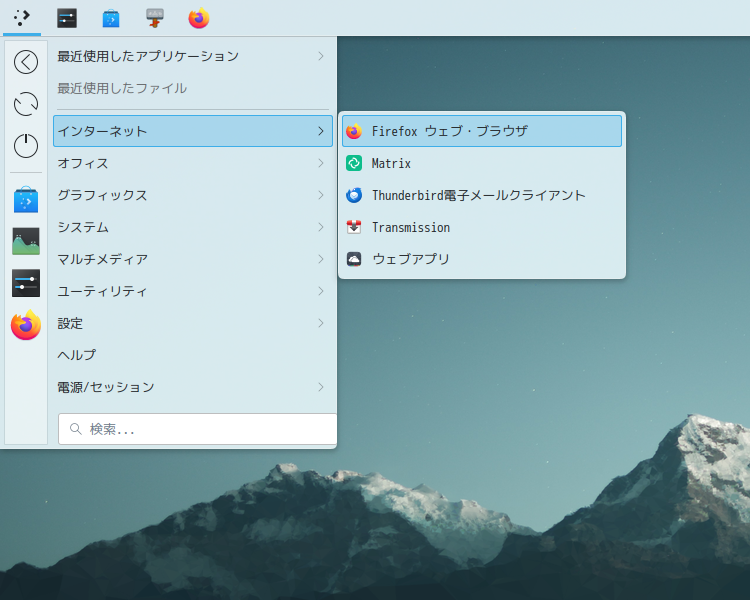Expand the 設定 chevron arrow
The width and height of the screenshot is (750, 600).
coord(320,323)
